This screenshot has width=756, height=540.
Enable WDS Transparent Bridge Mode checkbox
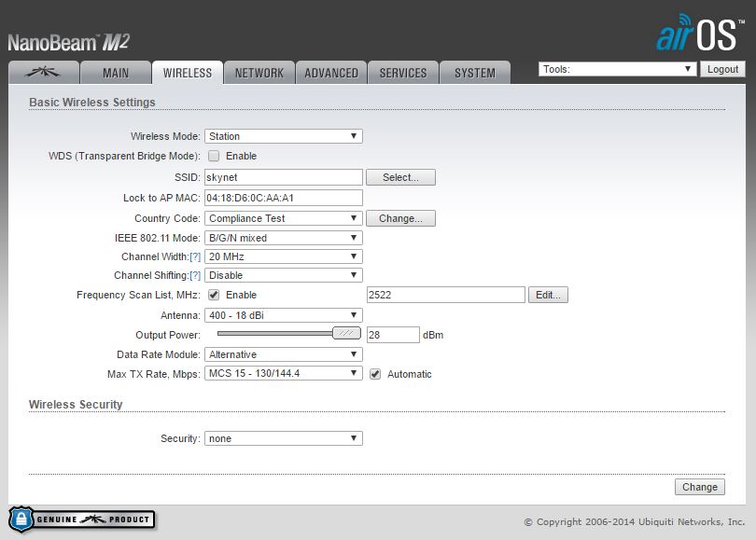pyautogui.click(x=214, y=156)
